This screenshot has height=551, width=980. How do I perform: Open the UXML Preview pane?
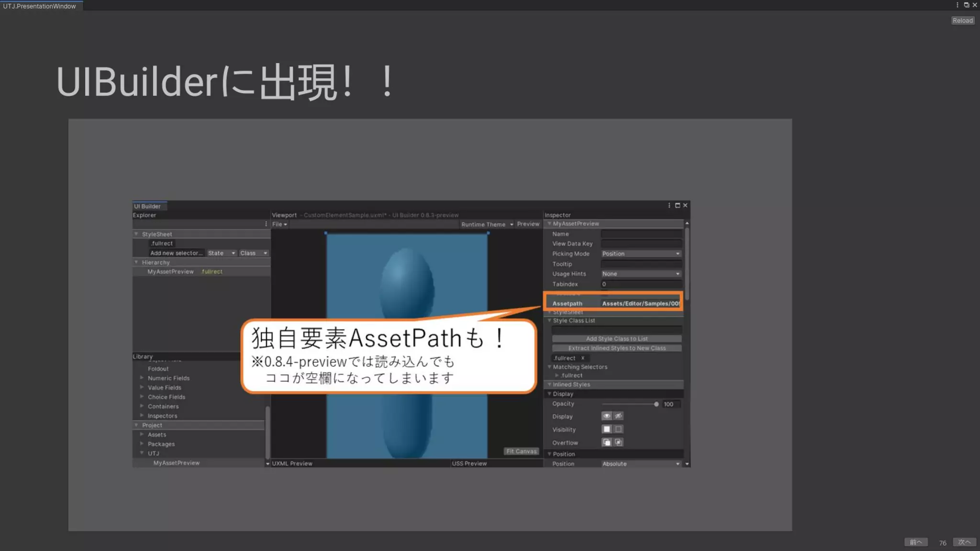pyautogui.click(x=292, y=463)
